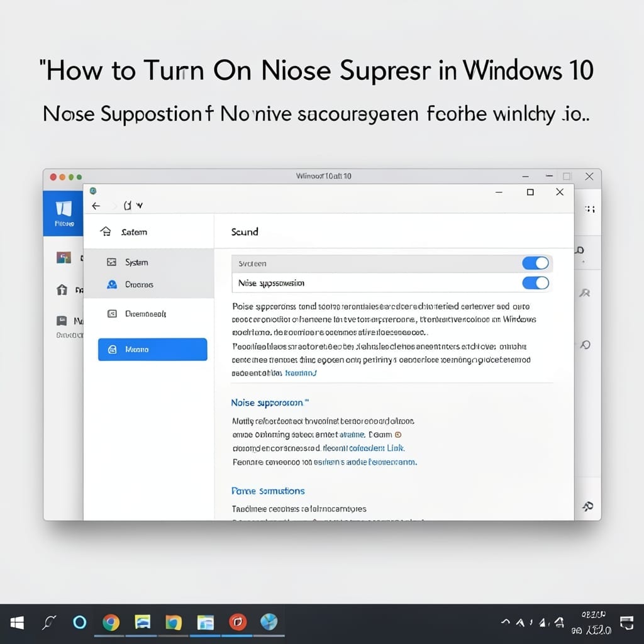This screenshot has width=644, height=644.
Task: Click the blue link ending the second paragraph
Action: (301, 373)
